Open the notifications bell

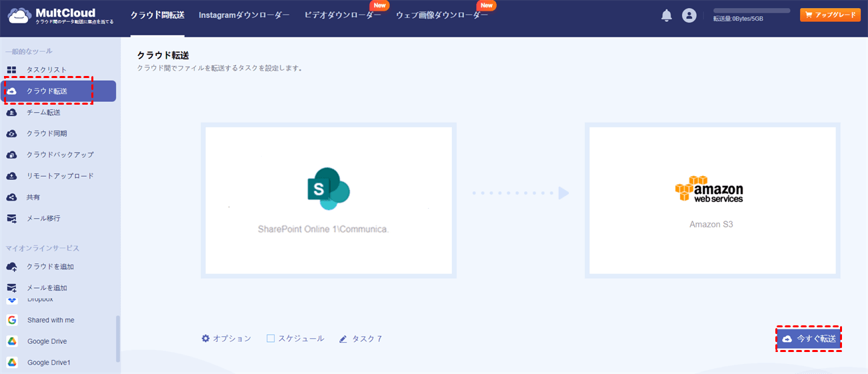point(666,15)
